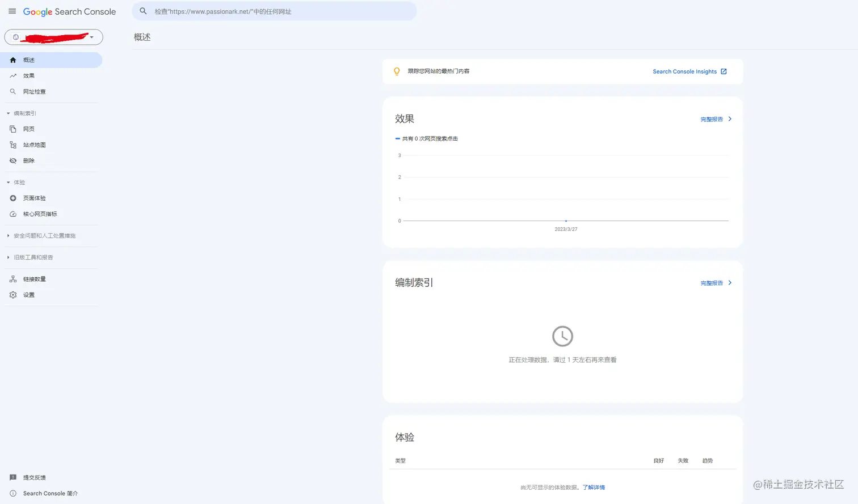
Task: Collapse the 编制索引 sidebar section
Action: 21,113
